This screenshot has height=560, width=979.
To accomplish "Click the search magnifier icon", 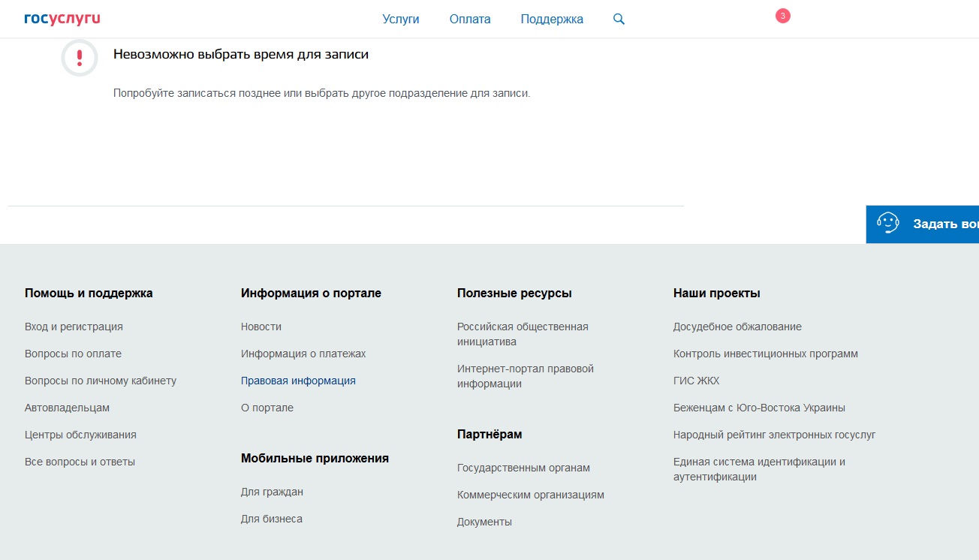I will tap(619, 19).
